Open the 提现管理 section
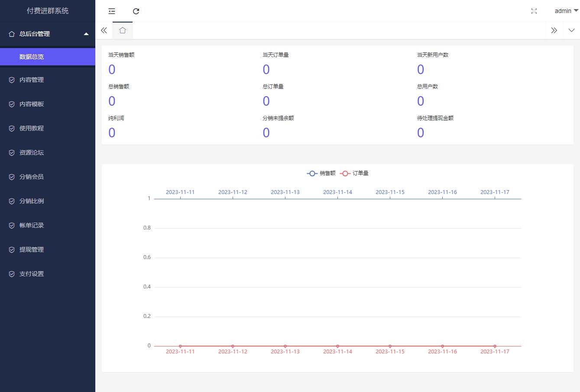This screenshot has height=392, width=580. pos(32,249)
